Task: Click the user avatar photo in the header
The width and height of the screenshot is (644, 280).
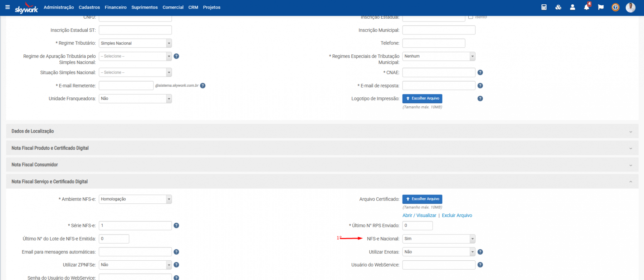Action: tap(630, 7)
